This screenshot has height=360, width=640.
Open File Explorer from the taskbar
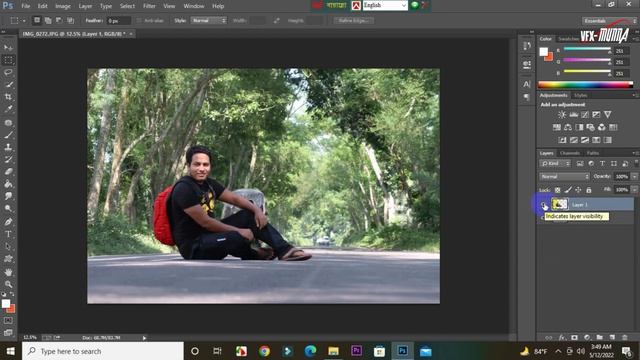coord(333,351)
